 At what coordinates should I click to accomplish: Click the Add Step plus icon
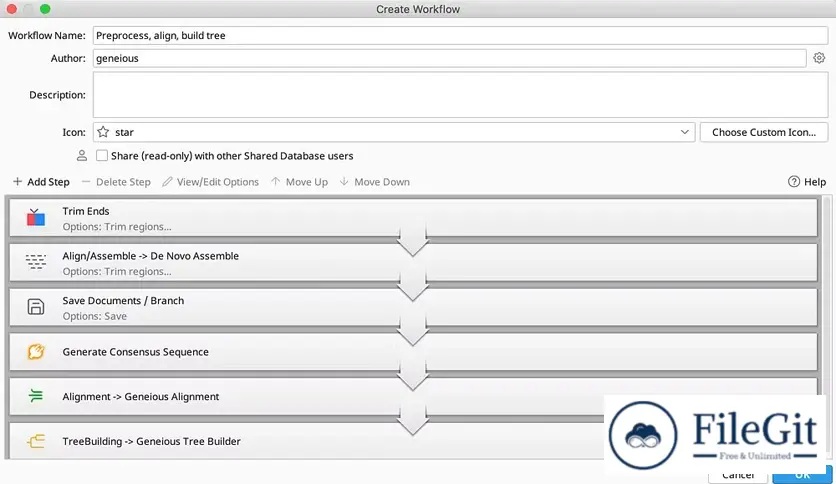click(18, 182)
